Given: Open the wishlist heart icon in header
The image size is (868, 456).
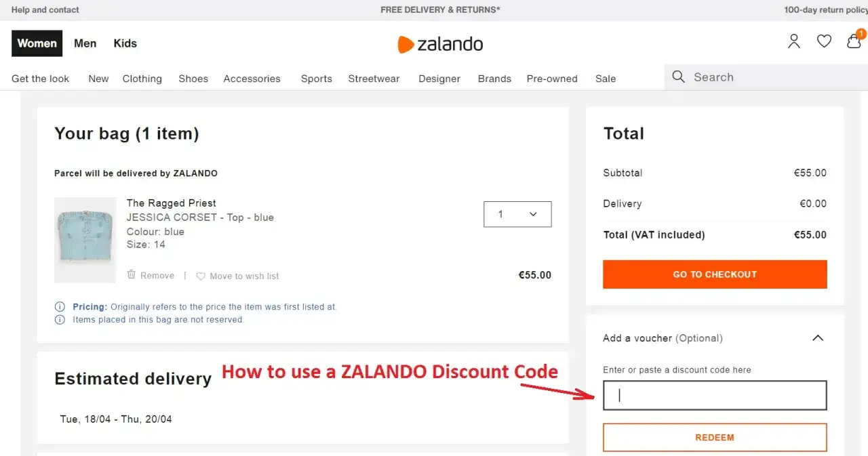Looking at the screenshot, I should pyautogui.click(x=824, y=41).
